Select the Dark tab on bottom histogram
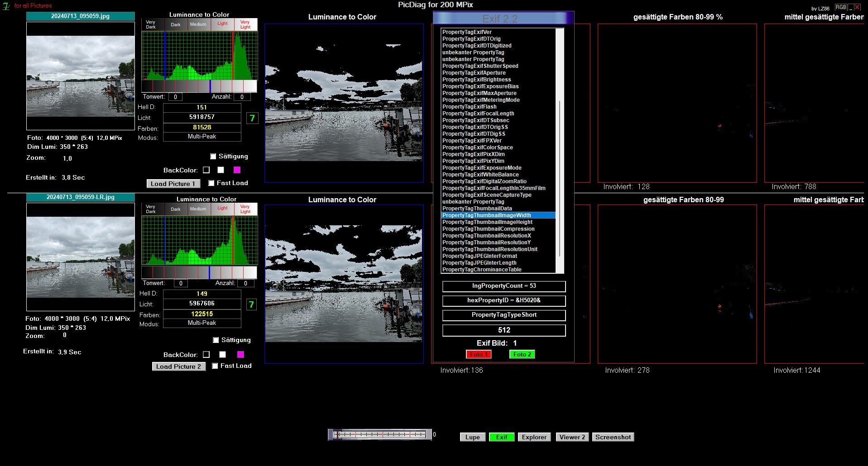Viewport: 868px width, 466px height. coord(176,209)
